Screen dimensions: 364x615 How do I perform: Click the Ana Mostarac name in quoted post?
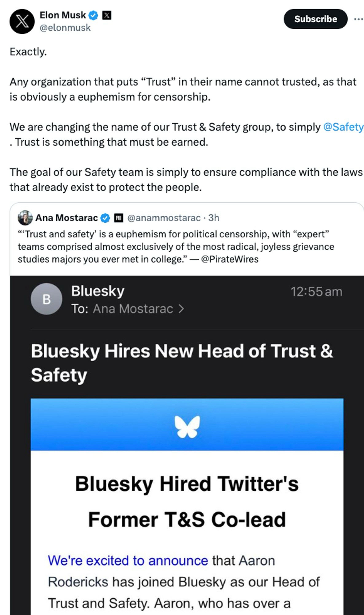tap(66, 218)
